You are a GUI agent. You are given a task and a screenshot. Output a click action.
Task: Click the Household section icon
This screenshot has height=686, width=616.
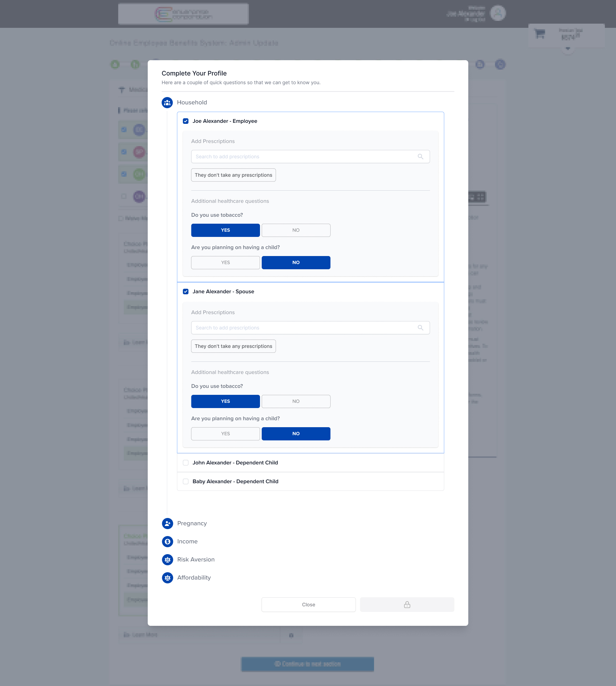pyautogui.click(x=167, y=102)
